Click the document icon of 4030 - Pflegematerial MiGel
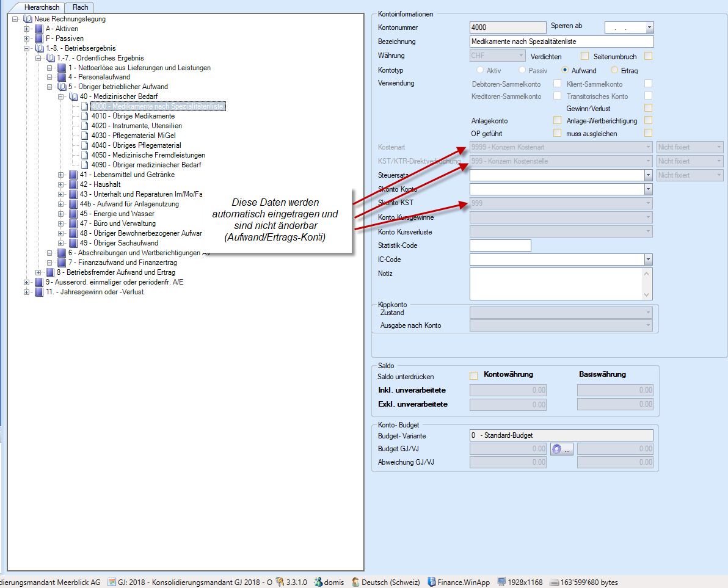 84,136
